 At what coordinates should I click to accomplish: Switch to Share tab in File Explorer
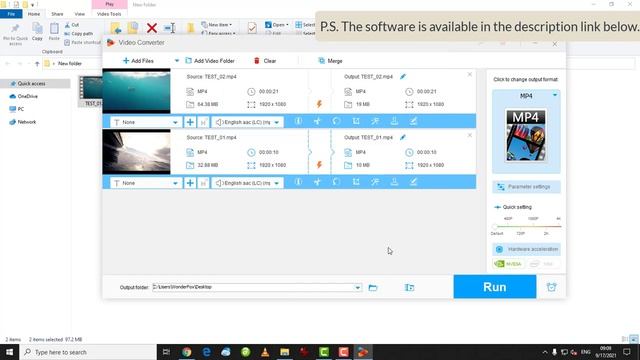click(x=57, y=14)
